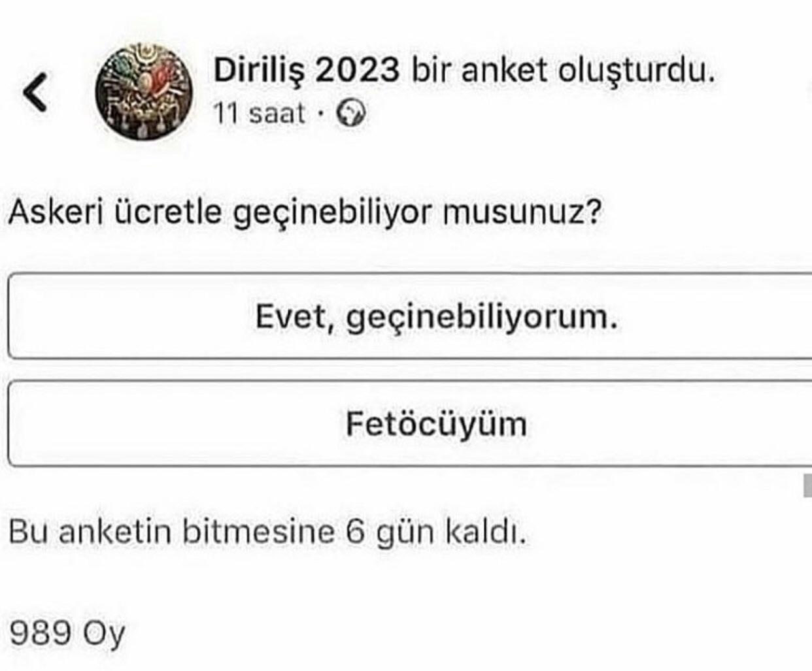
Task: Click the gray scrollbar fragment at right edge
Action: point(807,485)
